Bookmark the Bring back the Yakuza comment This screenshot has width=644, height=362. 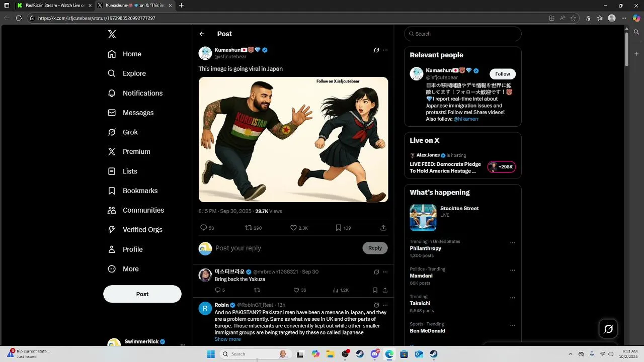[375, 290]
